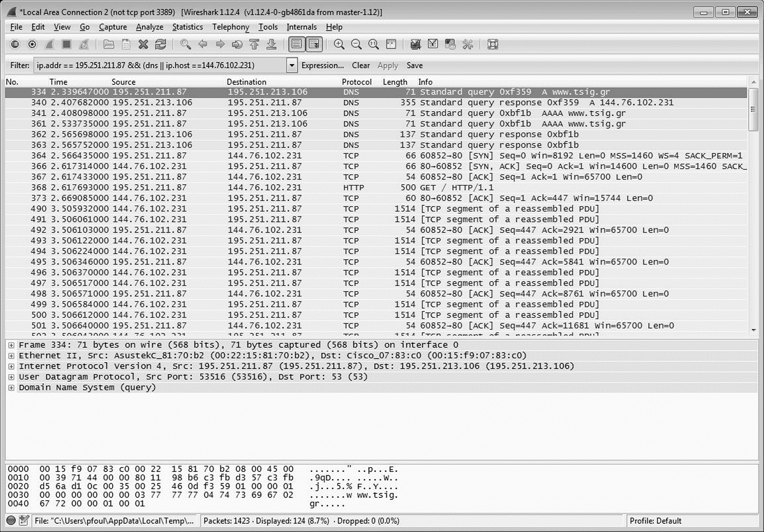Screen dimensions: 764x532
Task: Open the Telephony menu
Action: pos(230,27)
